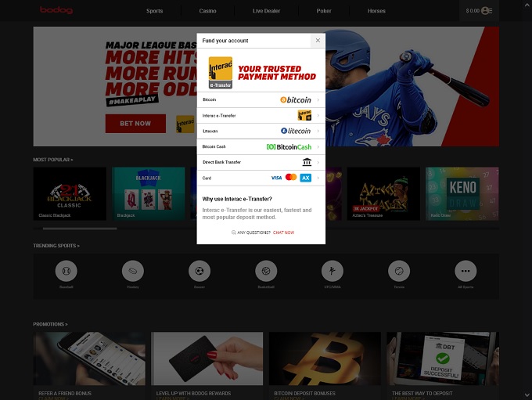The height and width of the screenshot is (400, 532).
Task: Select the Soccer ball icon
Action: click(x=199, y=271)
